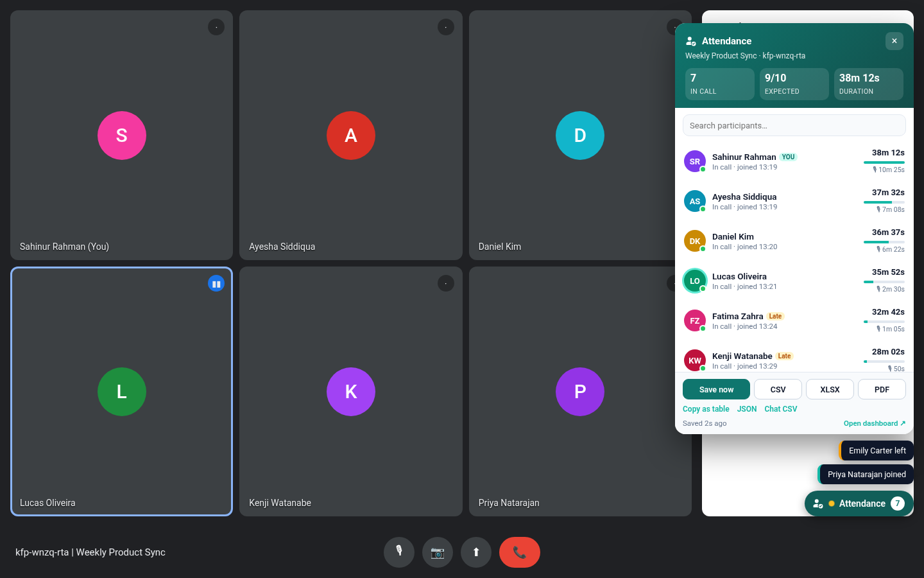Click the P avatar in Priya Natarajan's tile
Screen dimensions: 924x578
[x=580, y=392]
